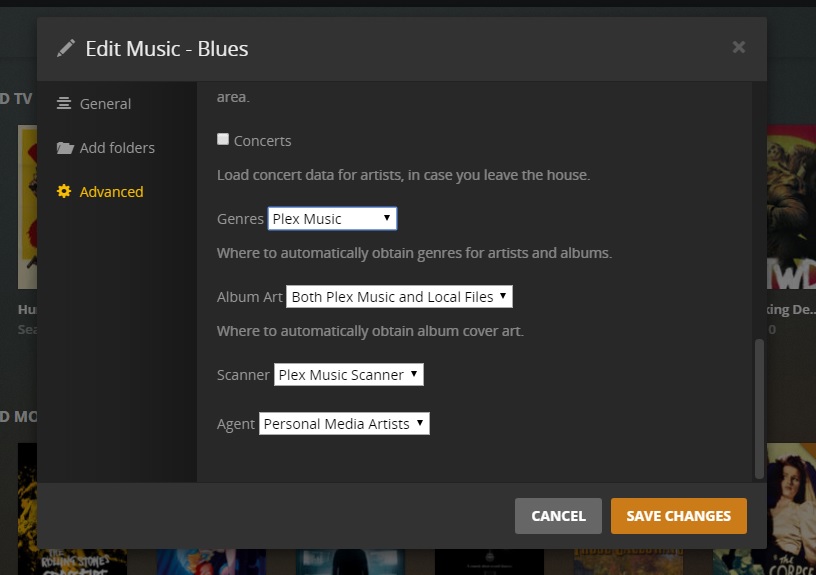Click the pencil edit icon in dialog title
This screenshot has height=575, width=816.
click(x=66, y=48)
